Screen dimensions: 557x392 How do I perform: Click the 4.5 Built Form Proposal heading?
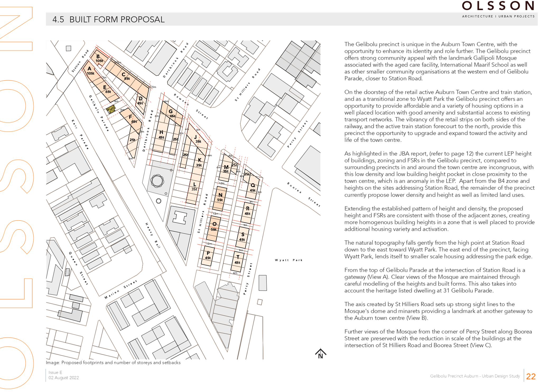tap(108, 19)
